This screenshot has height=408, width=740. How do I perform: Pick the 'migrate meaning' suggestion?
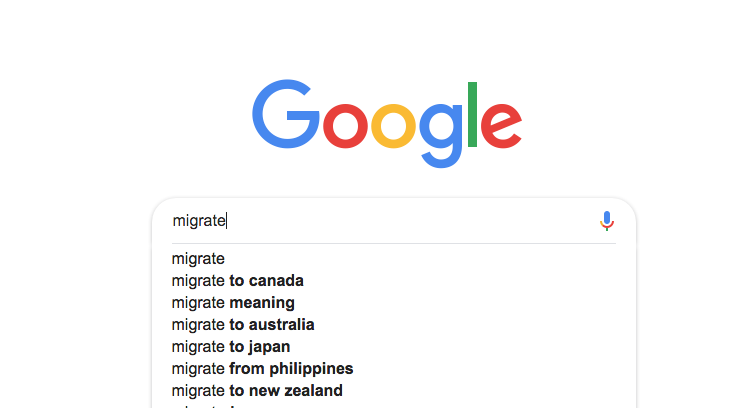[x=233, y=302]
